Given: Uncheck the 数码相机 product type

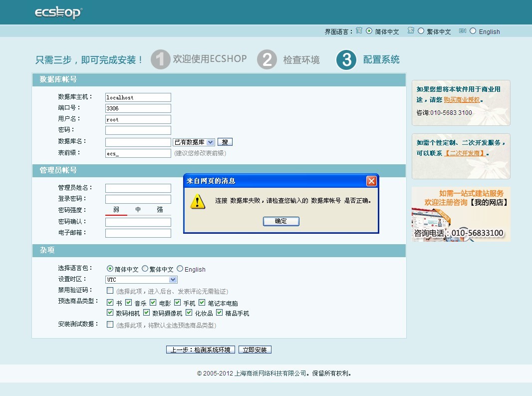Looking at the screenshot, I should click(110, 312).
